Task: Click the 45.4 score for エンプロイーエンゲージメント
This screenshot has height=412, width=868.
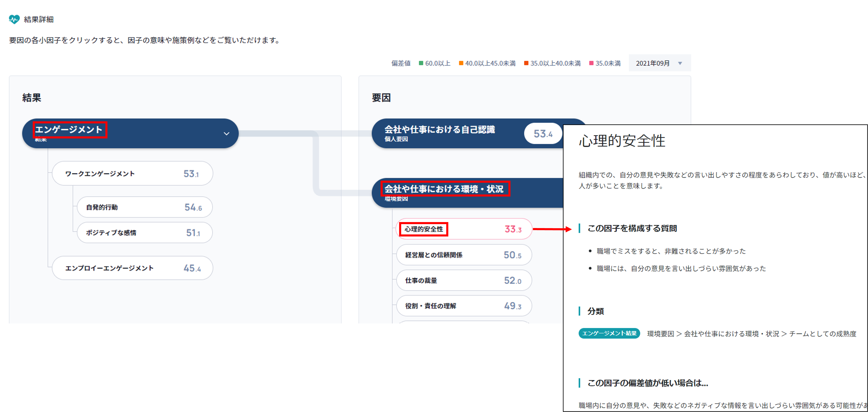Action: tap(192, 268)
